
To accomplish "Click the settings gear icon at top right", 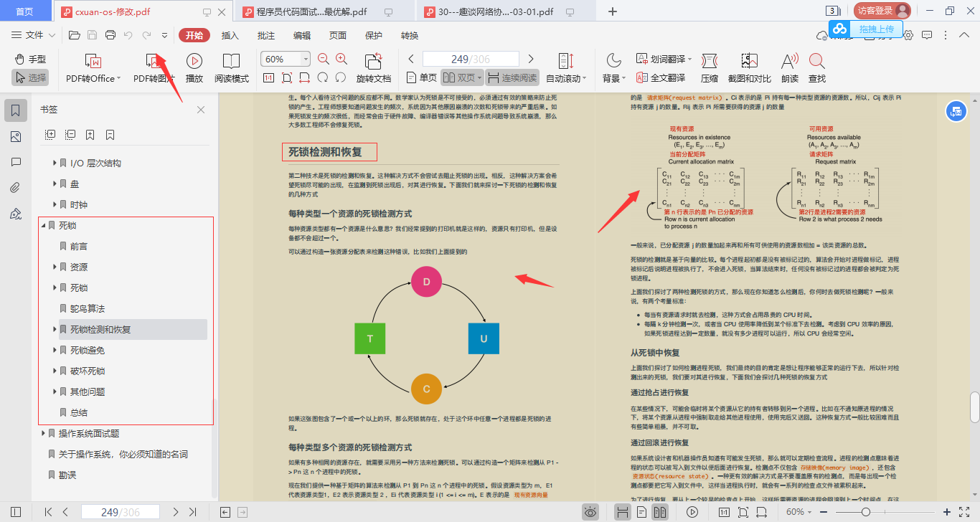I will (908, 35).
